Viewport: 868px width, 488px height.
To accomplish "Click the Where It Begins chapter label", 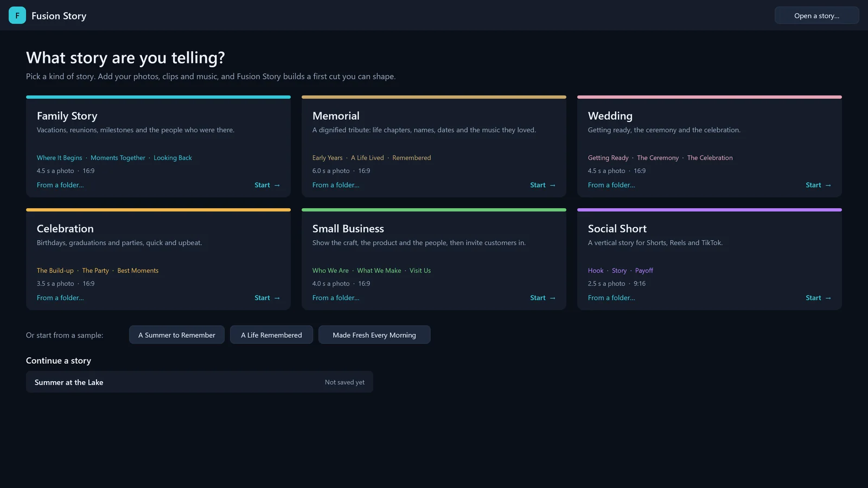I will 60,158.
